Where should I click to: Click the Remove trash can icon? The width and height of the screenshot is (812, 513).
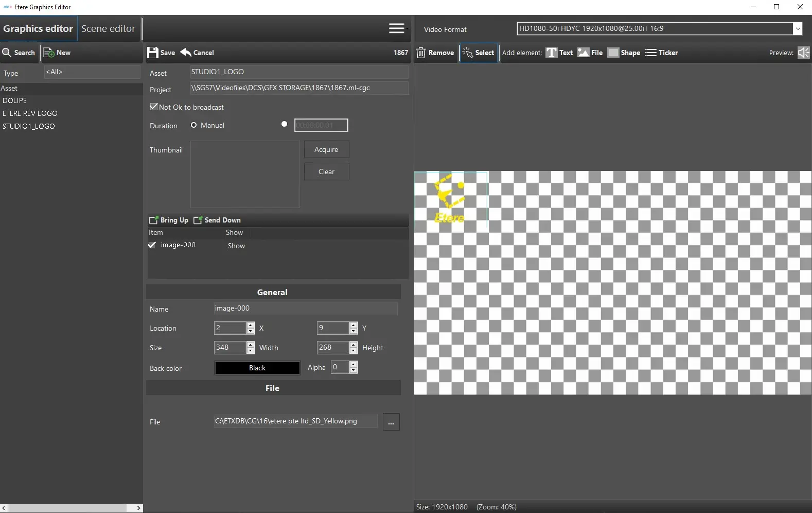point(421,53)
